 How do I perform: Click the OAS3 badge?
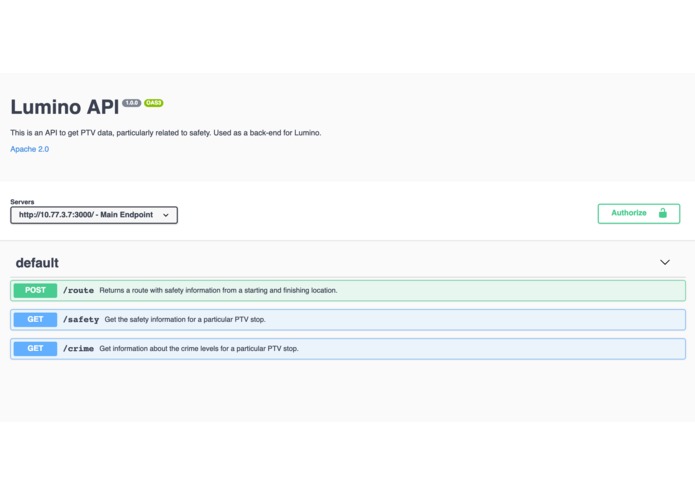[x=153, y=103]
